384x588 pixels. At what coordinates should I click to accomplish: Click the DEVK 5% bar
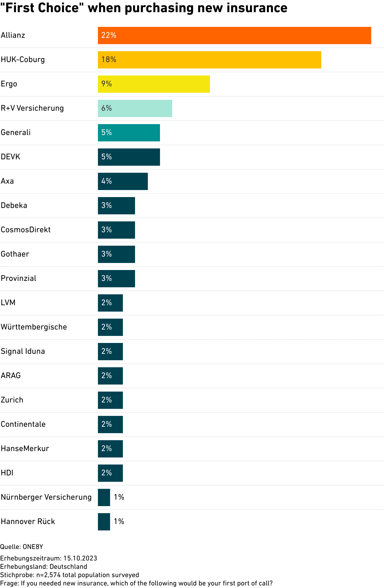pos(129,157)
